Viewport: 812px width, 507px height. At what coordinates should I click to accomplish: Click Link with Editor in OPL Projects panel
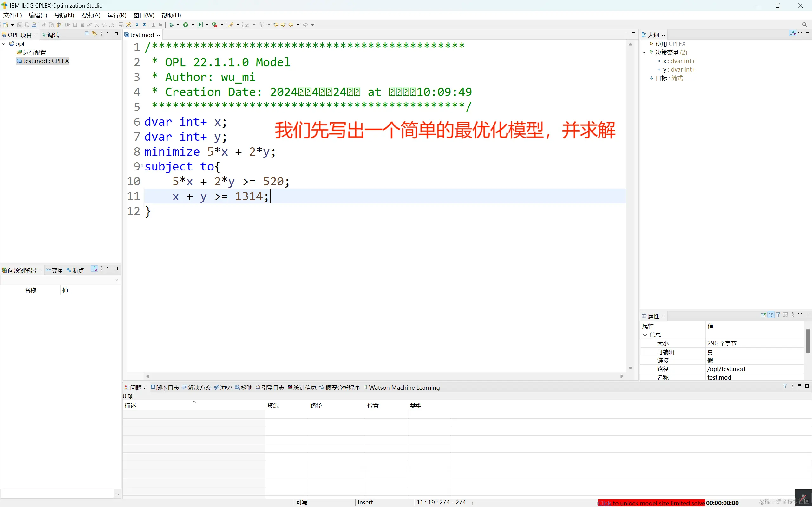pos(94,34)
